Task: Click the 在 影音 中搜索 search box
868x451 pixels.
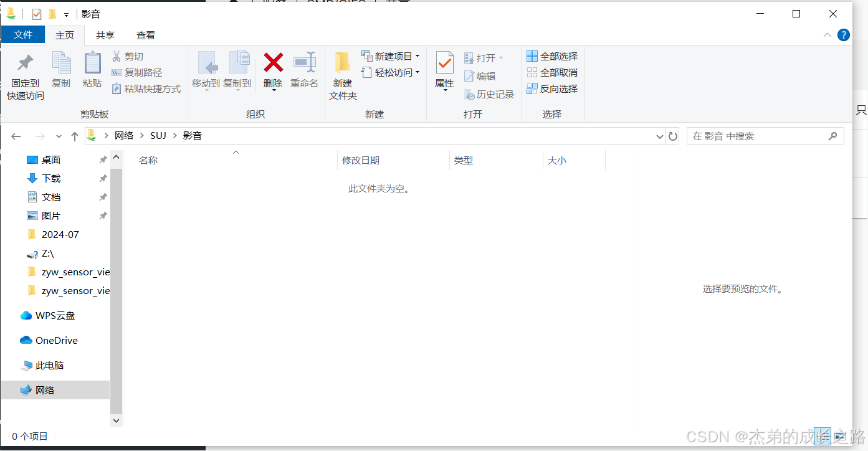Action: point(757,136)
